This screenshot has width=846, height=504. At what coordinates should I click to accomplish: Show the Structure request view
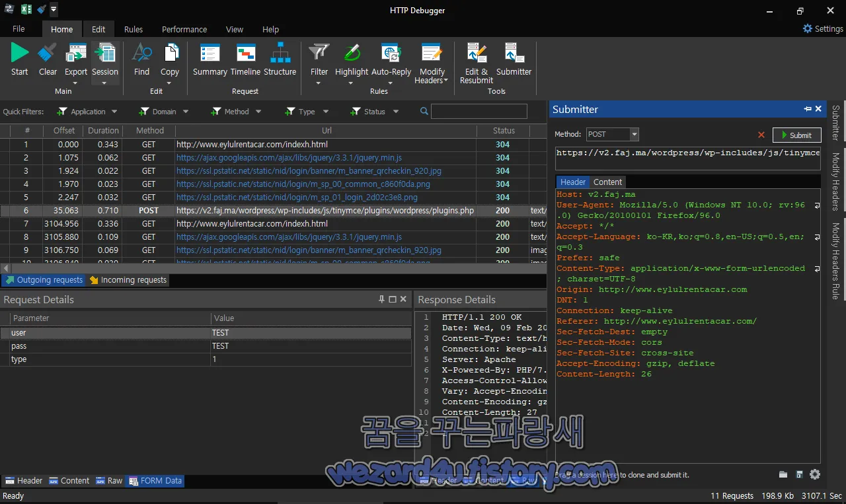tap(280, 59)
